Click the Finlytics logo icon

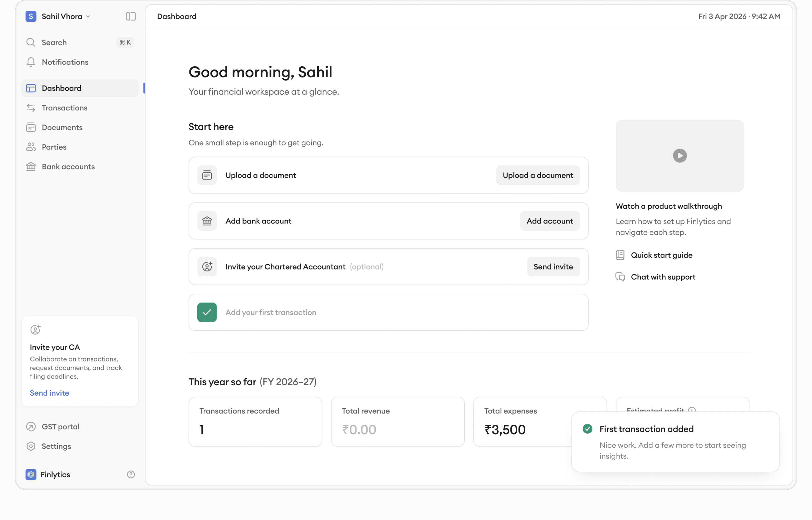[x=31, y=475]
